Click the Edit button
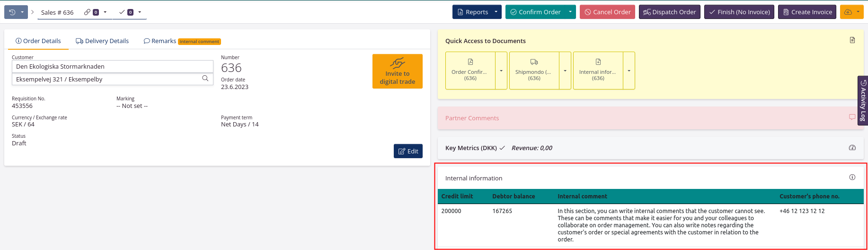868x250 pixels. 408,151
